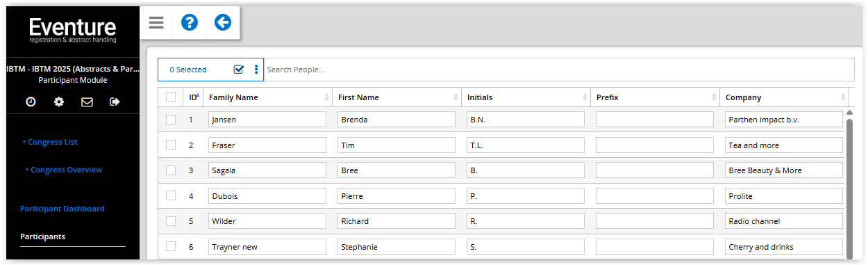Toggle the select-all check icon beside 0 Selected

tap(239, 70)
